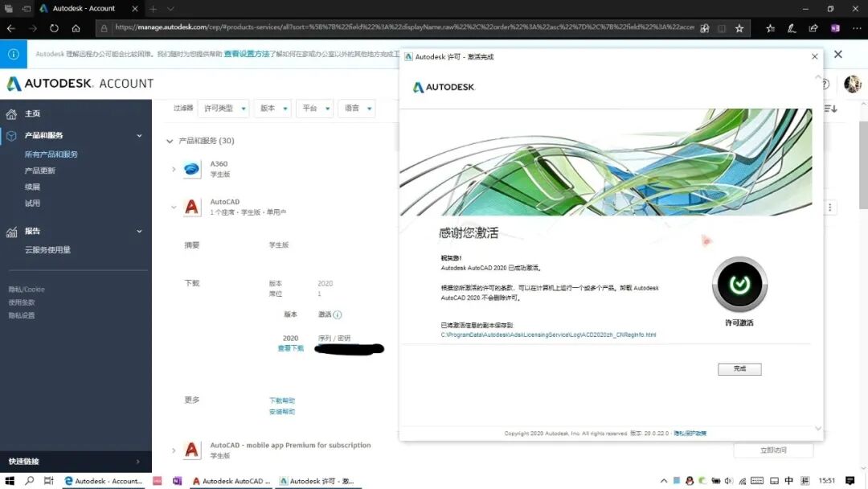Open the ACD2020zh_CNRegInfo.html log path link
Image resolution: width=868 pixels, height=489 pixels.
click(548, 335)
